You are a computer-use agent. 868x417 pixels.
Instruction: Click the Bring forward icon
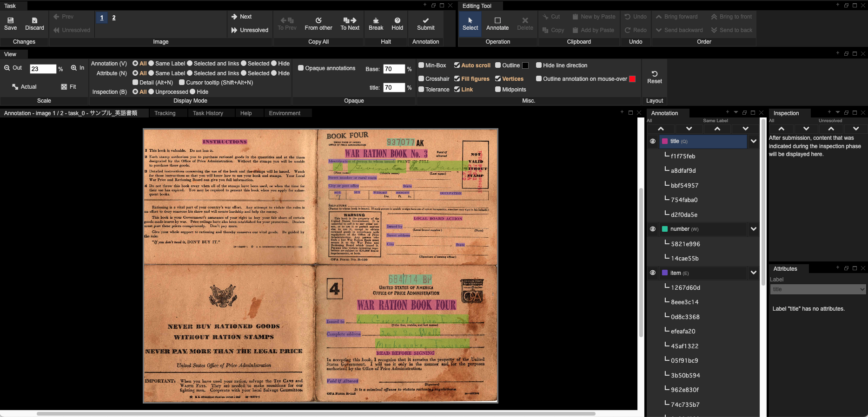coord(659,17)
